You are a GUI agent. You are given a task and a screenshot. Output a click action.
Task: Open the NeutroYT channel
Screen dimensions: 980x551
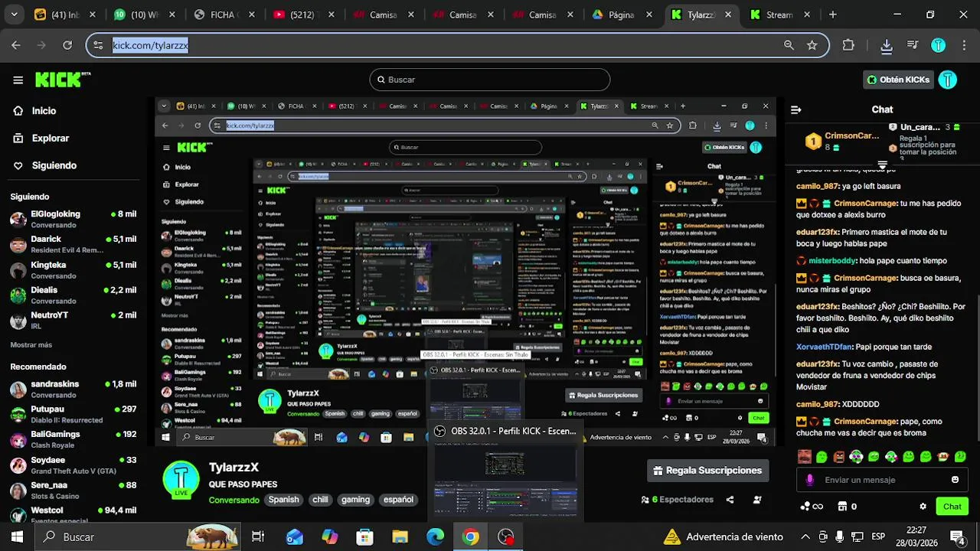pyautogui.click(x=73, y=320)
